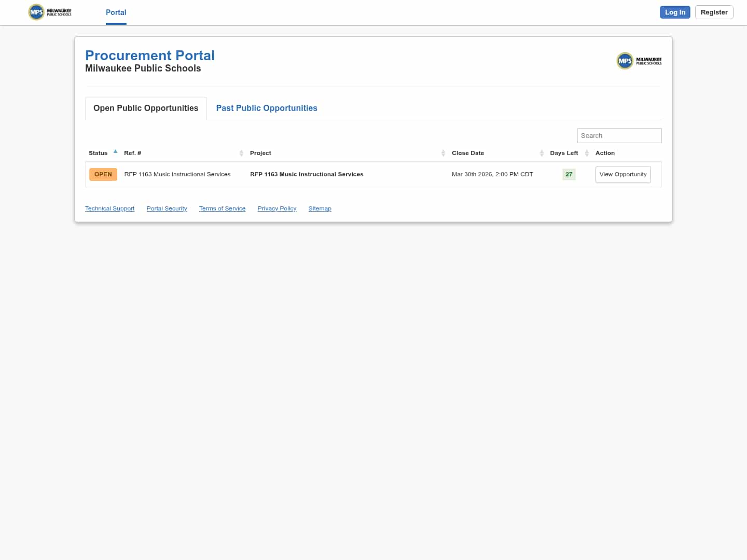
Task: Open the Terms of Service page
Action: point(222,208)
